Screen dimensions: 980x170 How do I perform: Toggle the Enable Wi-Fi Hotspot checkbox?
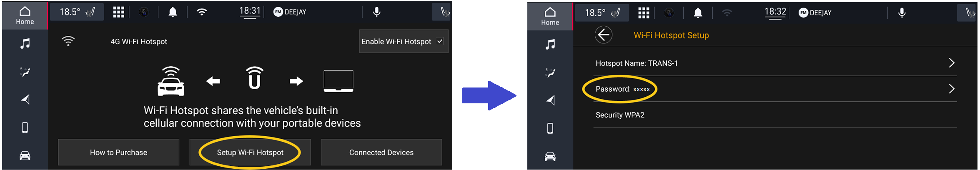click(440, 41)
